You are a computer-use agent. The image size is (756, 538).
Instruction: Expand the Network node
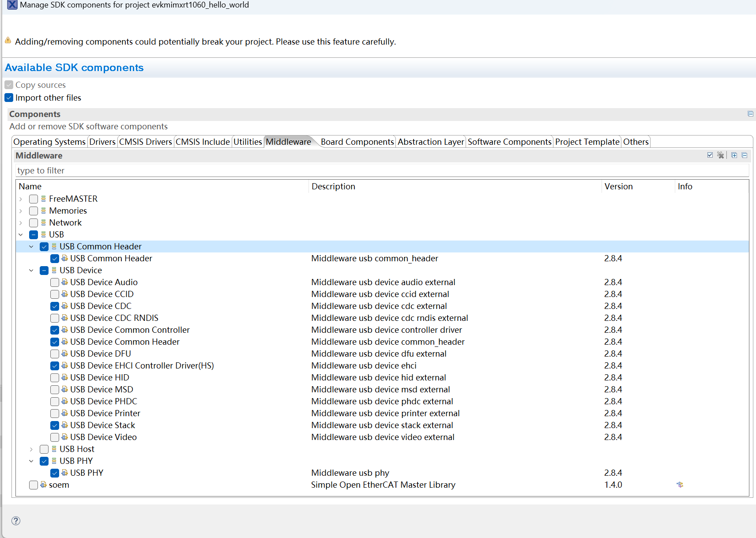click(x=21, y=222)
